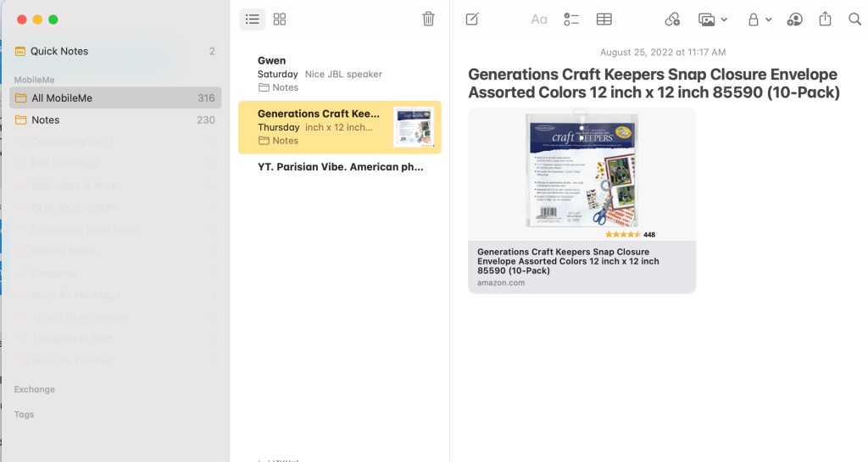Open YT. Parisian Vibe note

(x=339, y=167)
